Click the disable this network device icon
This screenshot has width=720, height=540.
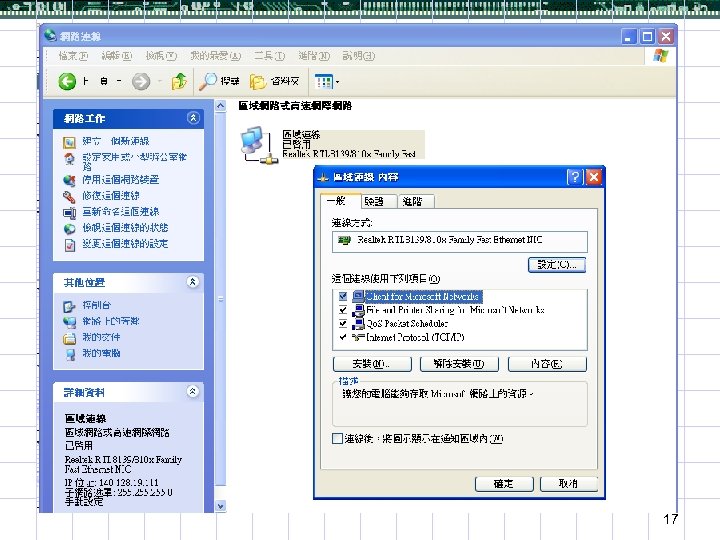click(69, 180)
